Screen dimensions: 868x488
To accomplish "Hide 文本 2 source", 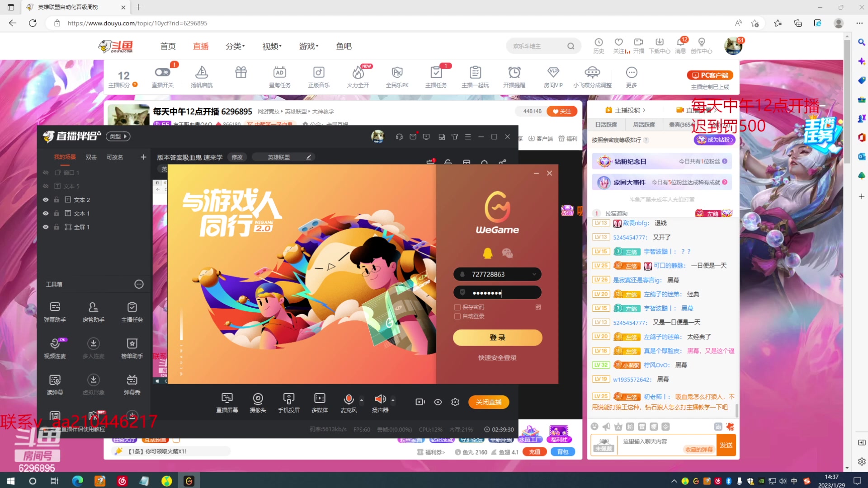I will [46, 200].
